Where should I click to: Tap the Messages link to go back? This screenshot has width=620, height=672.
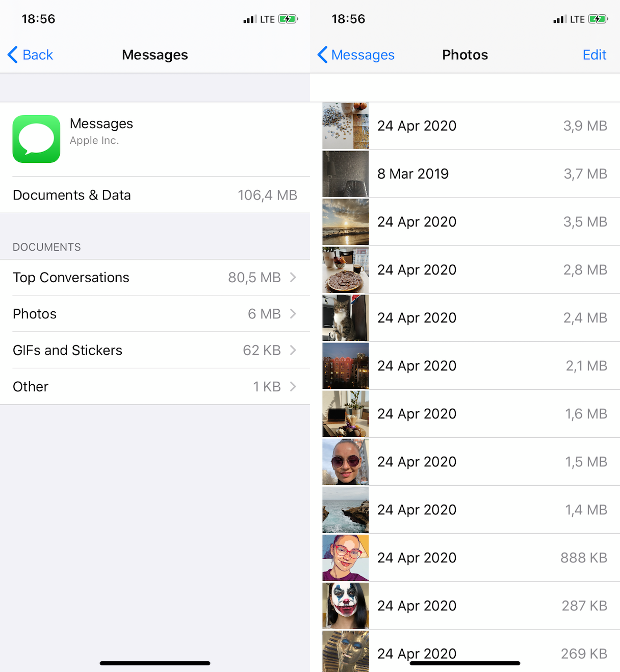(363, 55)
